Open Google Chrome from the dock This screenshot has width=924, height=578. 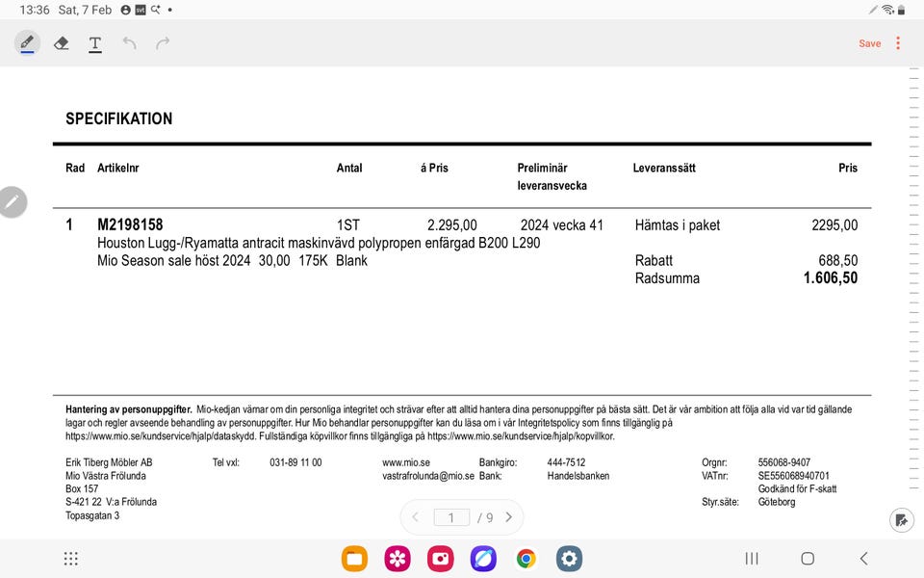pyautogui.click(x=526, y=559)
